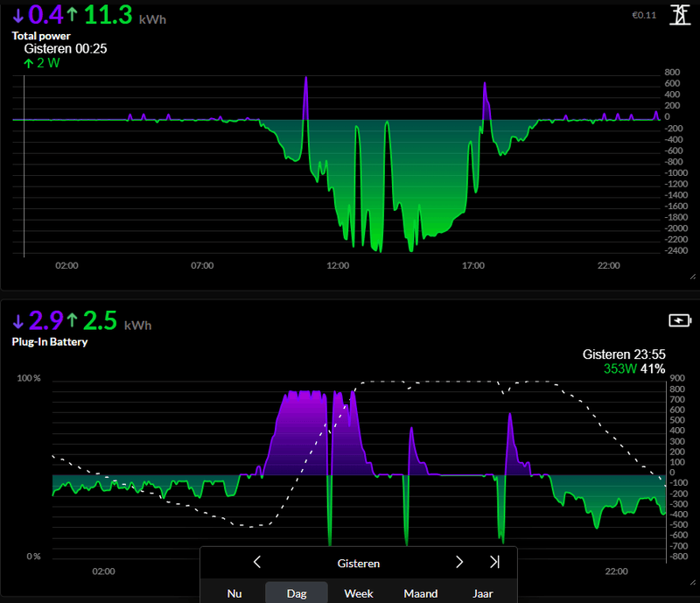
Task: Click the 11.3 exported kWh value
Action: (108, 15)
